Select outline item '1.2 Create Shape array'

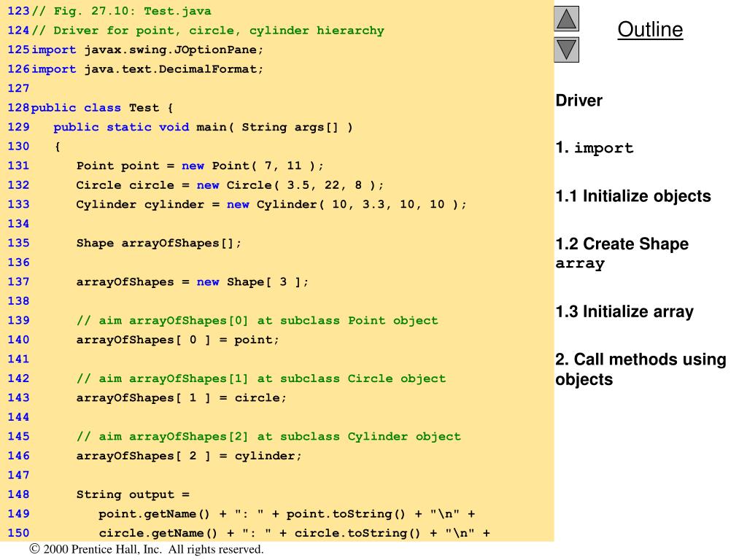(x=622, y=253)
